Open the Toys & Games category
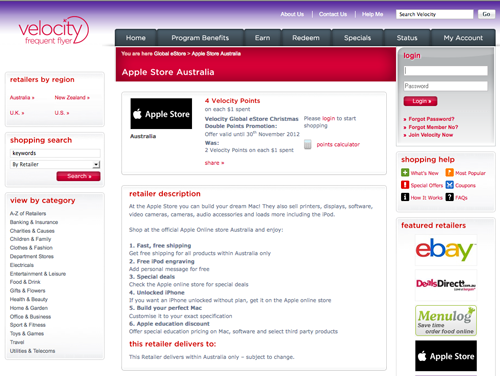 click(x=27, y=333)
